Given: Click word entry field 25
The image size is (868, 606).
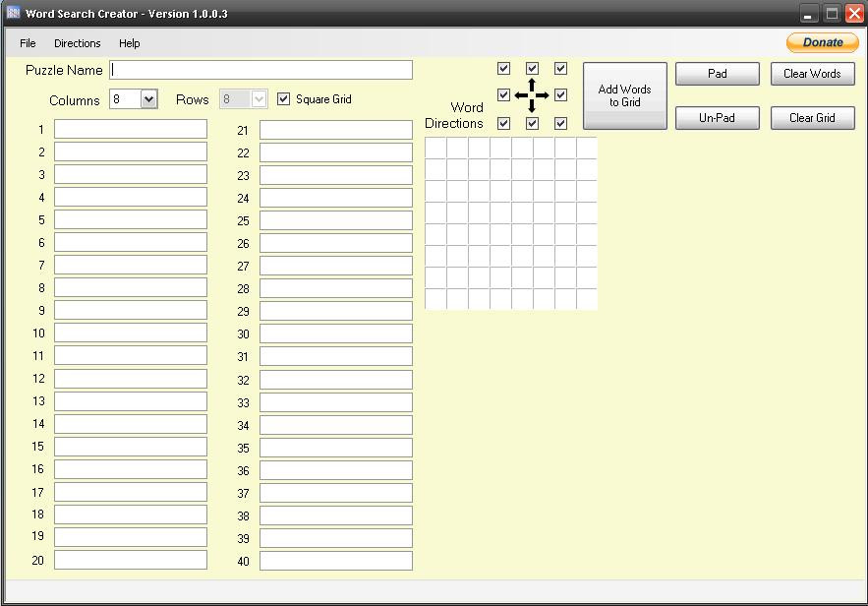Looking at the screenshot, I should coord(336,220).
